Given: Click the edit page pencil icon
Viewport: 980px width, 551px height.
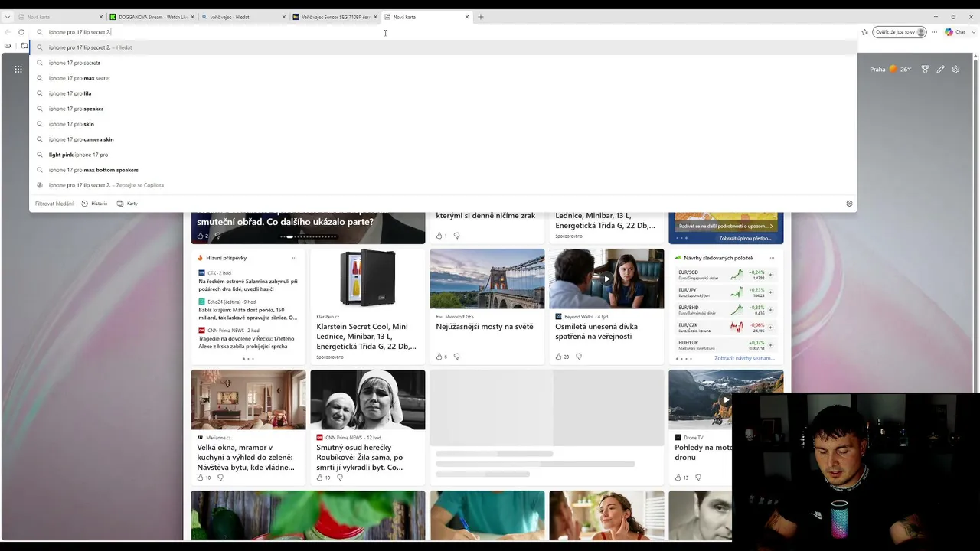Looking at the screenshot, I should tap(941, 69).
